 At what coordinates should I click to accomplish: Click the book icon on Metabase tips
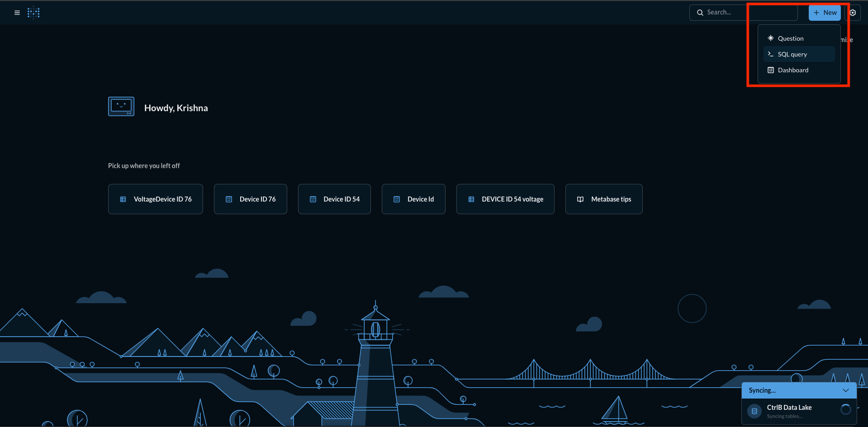click(x=580, y=199)
